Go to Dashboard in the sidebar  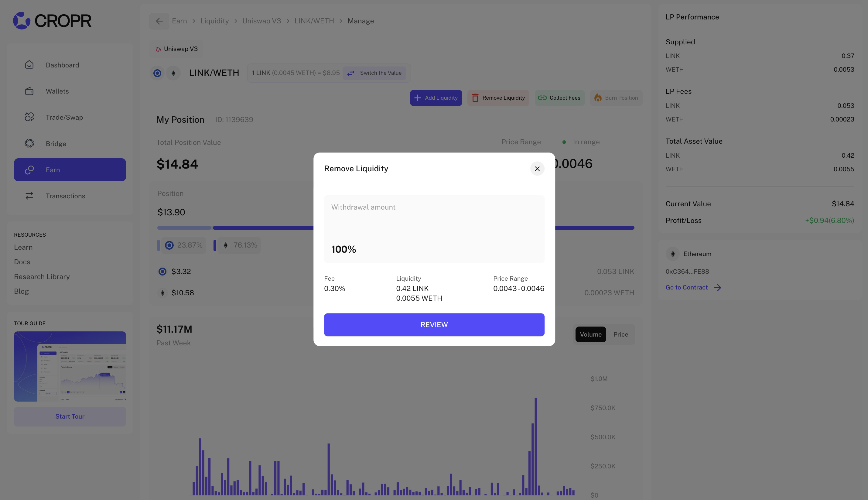tap(70, 65)
